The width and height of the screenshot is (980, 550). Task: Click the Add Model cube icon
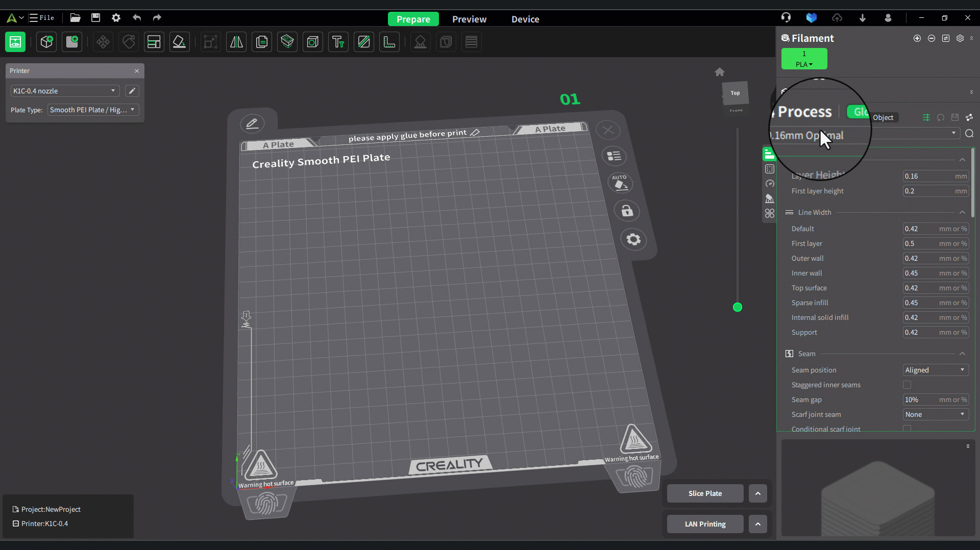46,42
